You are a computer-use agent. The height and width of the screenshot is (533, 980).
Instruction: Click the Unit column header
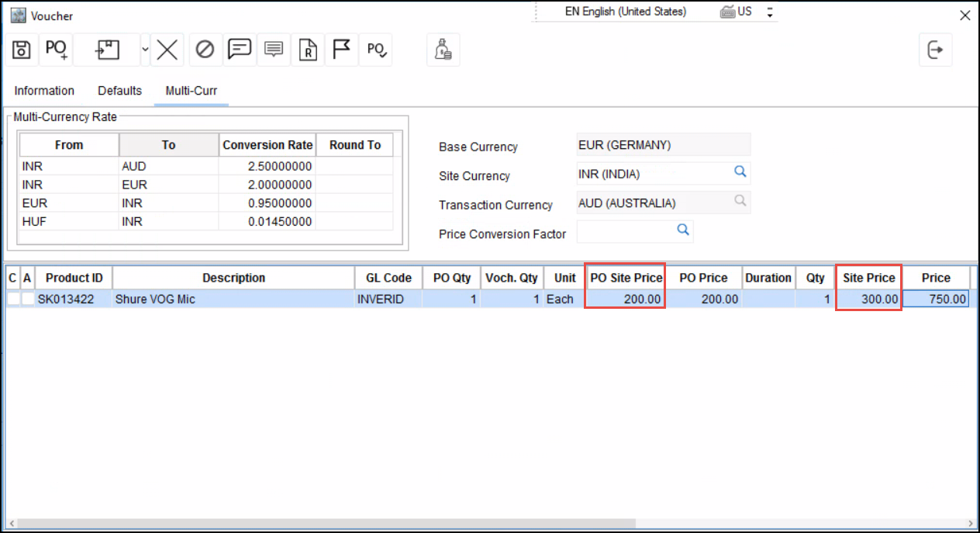[565, 278]
